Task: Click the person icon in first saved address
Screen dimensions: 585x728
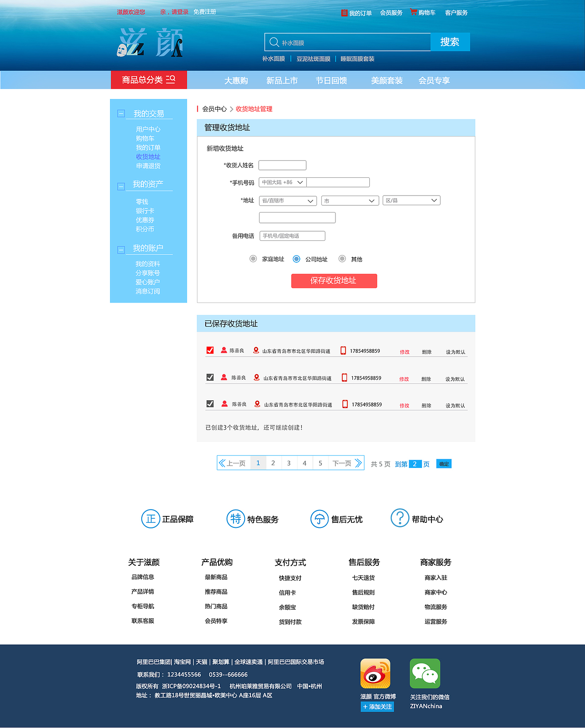Action: (224, 350)
